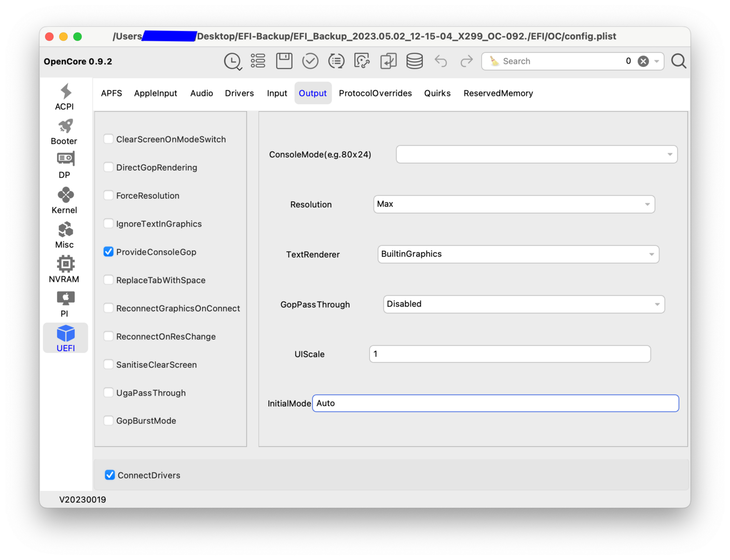Click the config.plist path in title bar
The image size is (730, 560).
pyautogui.click(x=364, y=36)
